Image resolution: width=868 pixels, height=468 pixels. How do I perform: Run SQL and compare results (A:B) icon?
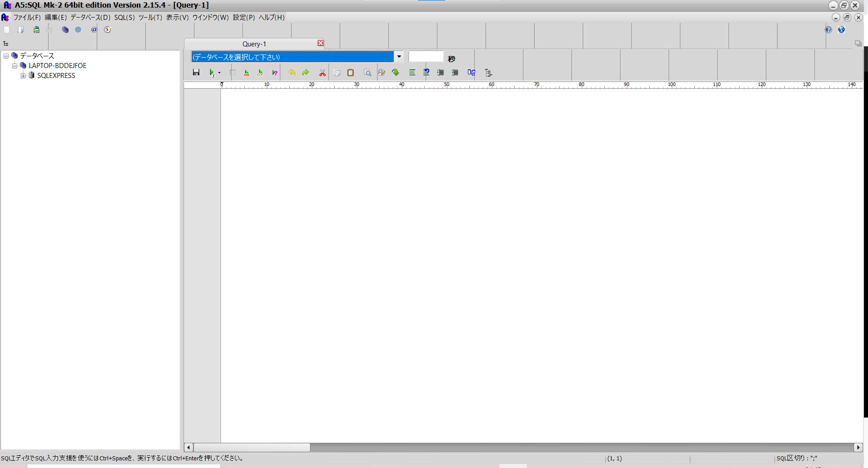coord(246,73)
